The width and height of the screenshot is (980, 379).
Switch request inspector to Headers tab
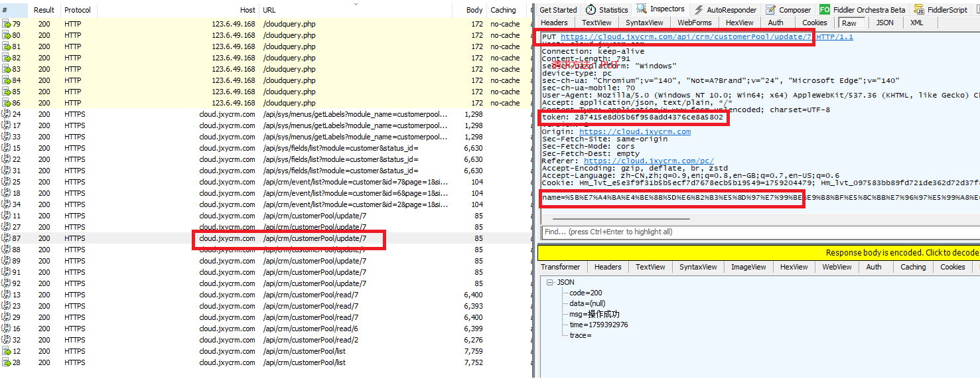[x=554, y=23]
